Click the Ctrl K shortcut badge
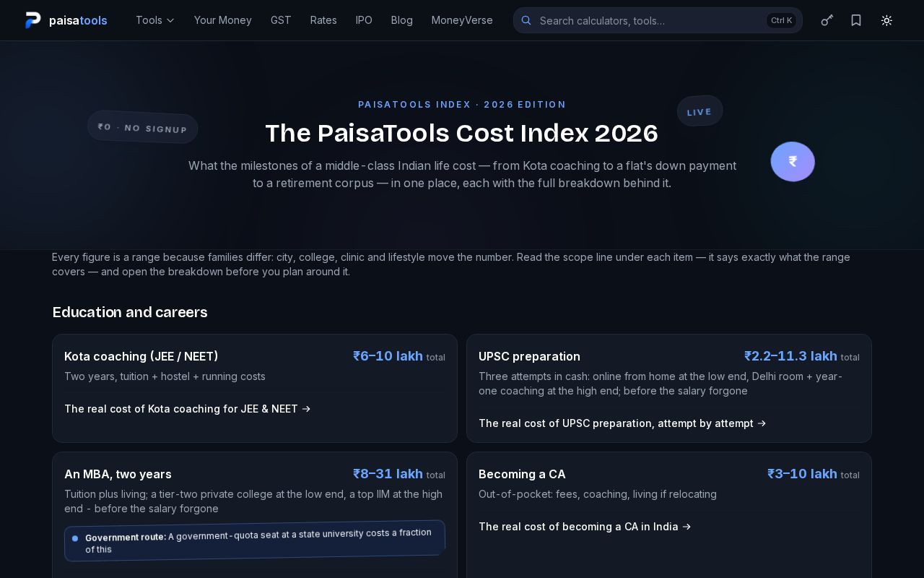 coord(782,20)
